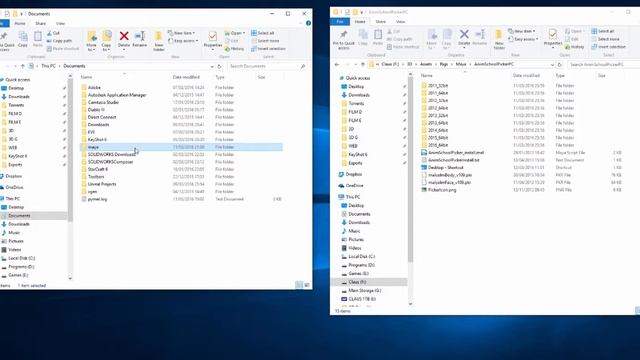Viewport: 640px width, 360px height.
Task: Click Copy path in the Documents window ribbon
Action: click(59, 41)
